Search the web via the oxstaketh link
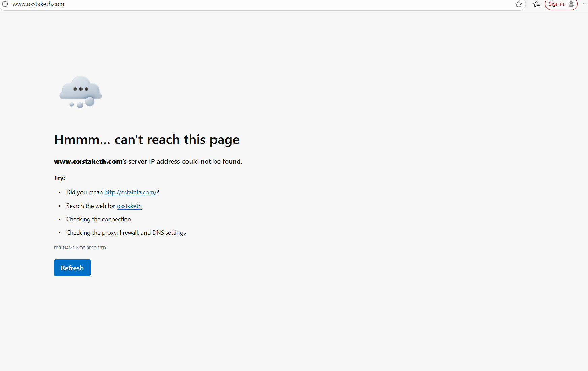The height and width of the screenshot is (371, 588). [129, 206]
